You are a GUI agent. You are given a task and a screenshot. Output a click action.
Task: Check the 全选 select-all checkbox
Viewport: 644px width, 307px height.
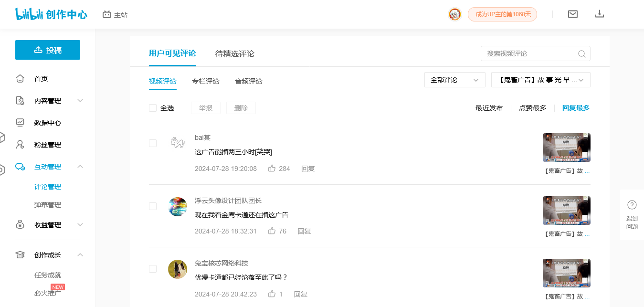(153, 108)
